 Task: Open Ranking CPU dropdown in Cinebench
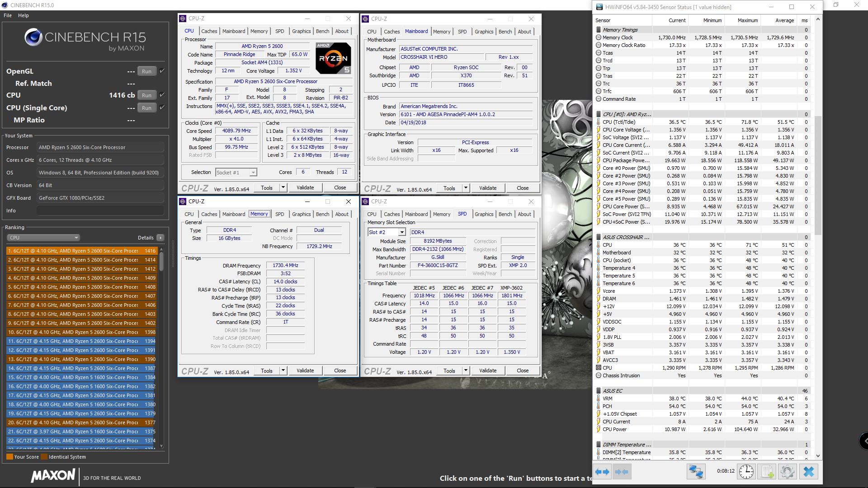pos(43,238)
